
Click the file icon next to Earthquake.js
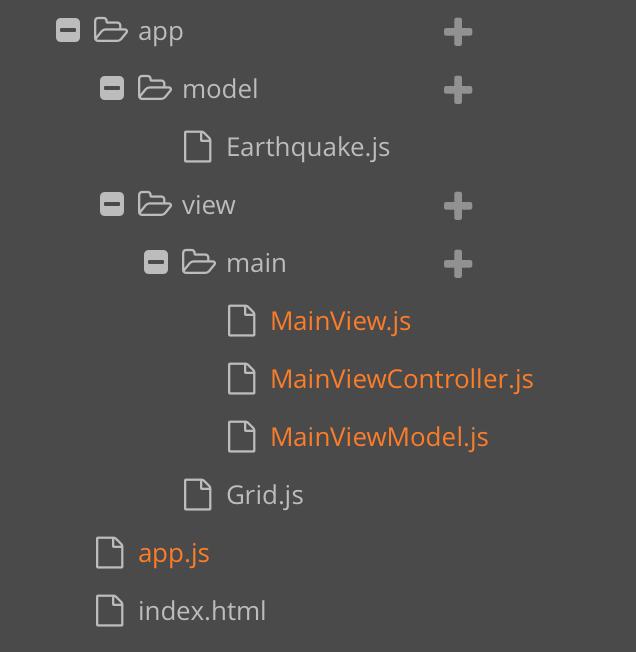198,146
